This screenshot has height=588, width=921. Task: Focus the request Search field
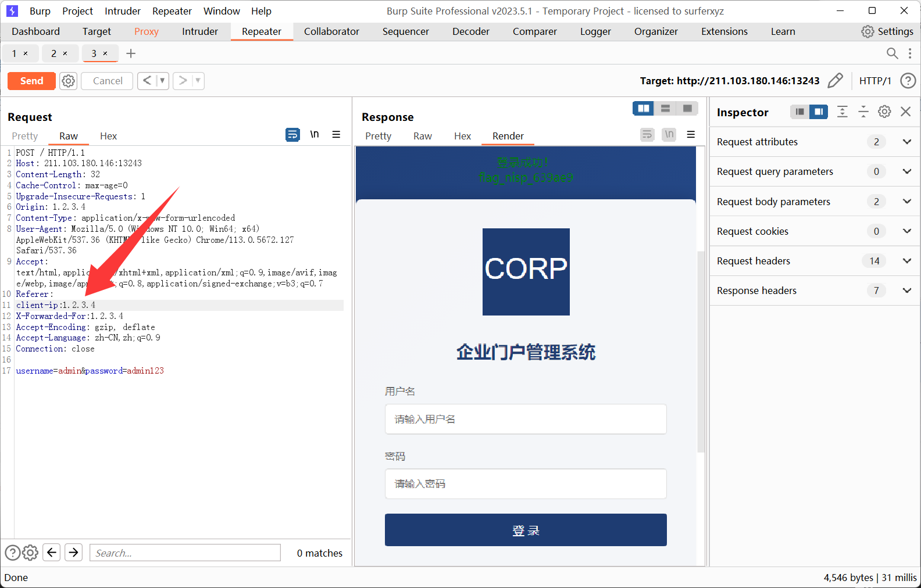click(x=185, y=553)
